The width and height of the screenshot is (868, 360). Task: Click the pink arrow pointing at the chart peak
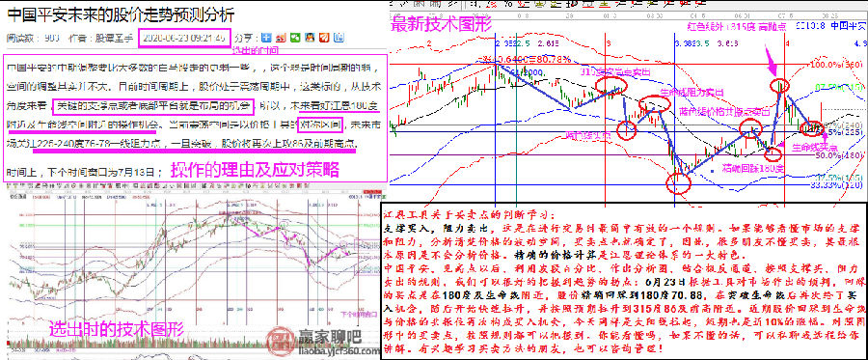[x=771, y=62]
